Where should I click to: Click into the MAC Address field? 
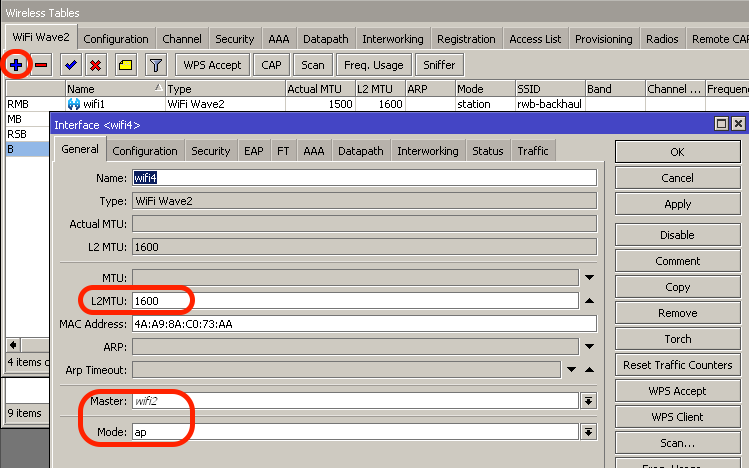363,324
